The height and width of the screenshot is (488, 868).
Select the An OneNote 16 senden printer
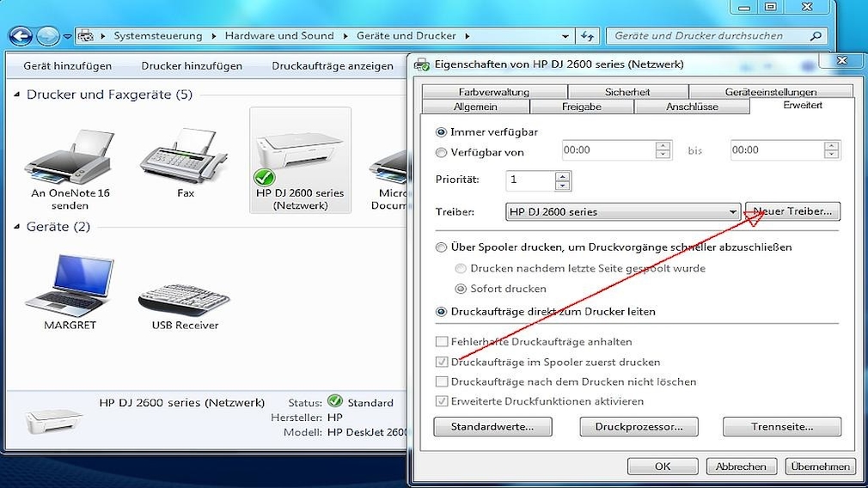click(70, 157)
